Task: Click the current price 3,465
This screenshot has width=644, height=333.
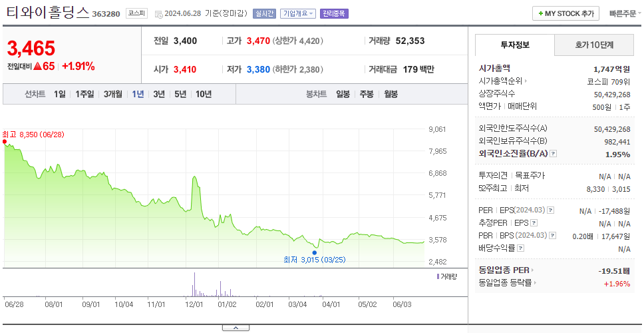Action: pos(31,49)
